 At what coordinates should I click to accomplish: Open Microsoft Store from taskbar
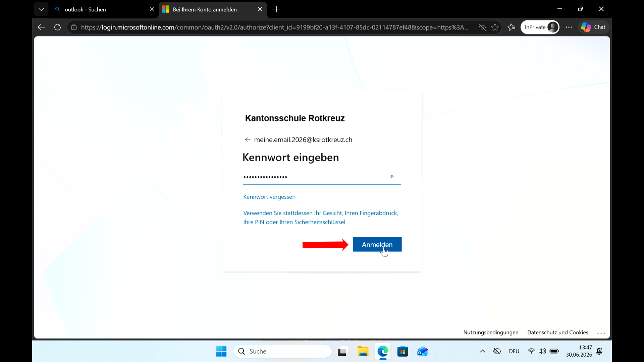402,351
